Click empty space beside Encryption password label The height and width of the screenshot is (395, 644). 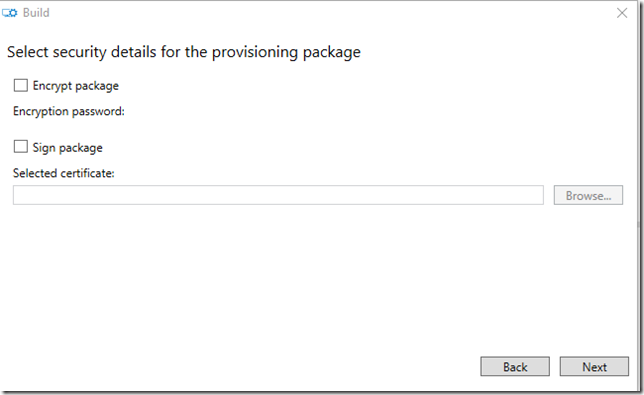tap(370, 111)
